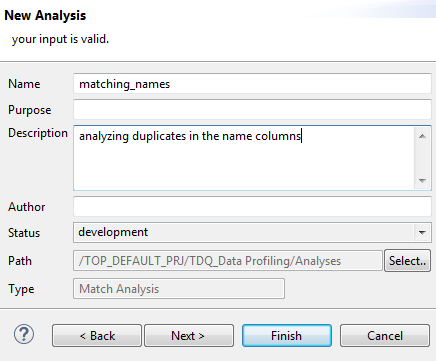Click the Name label
Screen dimensions: 436x361
coord(24,84)
